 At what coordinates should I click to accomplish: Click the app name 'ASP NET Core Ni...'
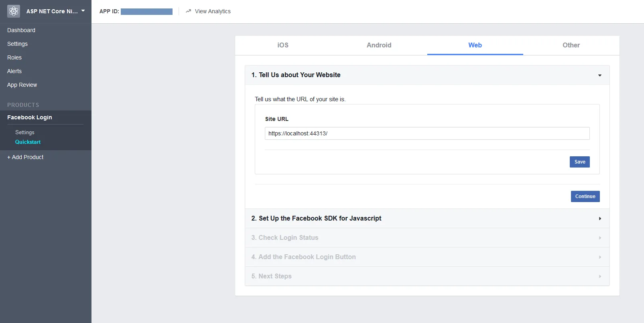pos(52,11)
